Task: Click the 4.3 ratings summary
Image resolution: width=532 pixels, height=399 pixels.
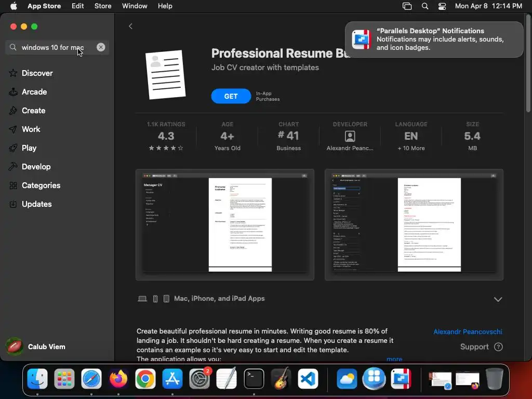Action: pyautogui.click(x=166, y=136)
